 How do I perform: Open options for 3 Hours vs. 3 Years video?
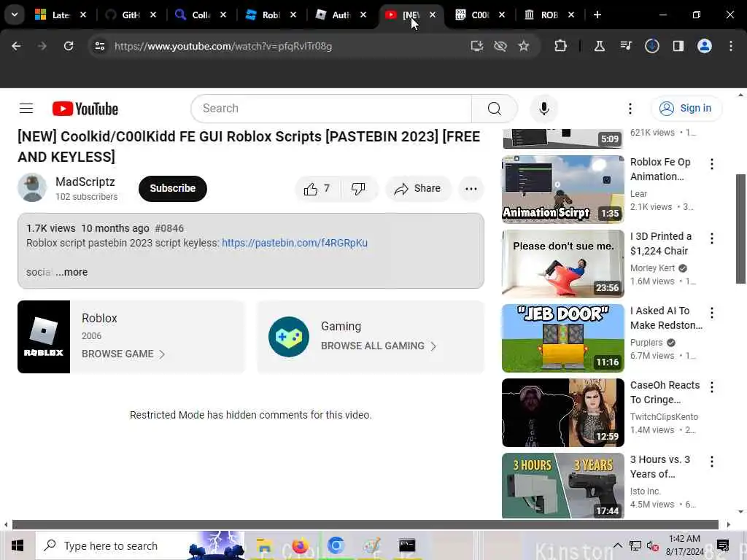tap(712, 462)
